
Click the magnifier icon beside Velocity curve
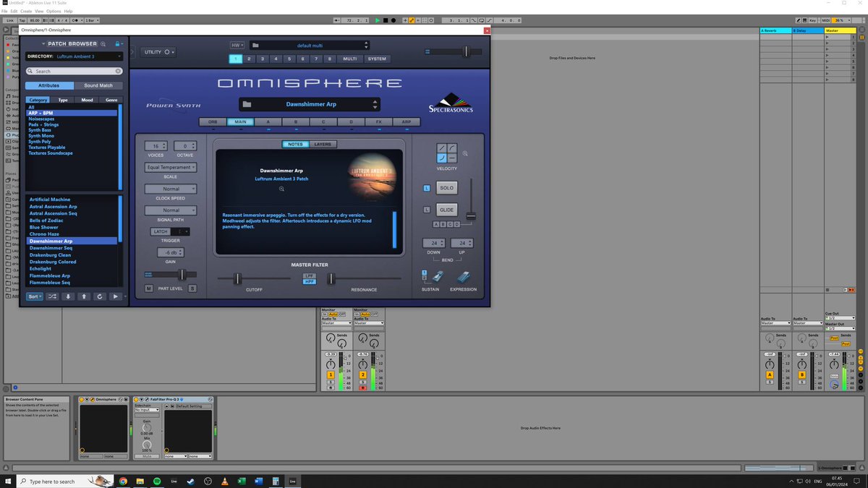[465, 153]
